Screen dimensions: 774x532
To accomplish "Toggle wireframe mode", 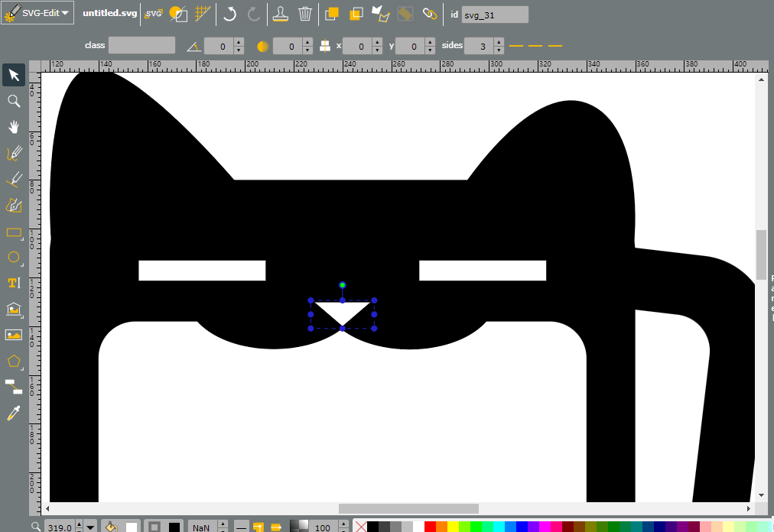I will pos(178,14).
